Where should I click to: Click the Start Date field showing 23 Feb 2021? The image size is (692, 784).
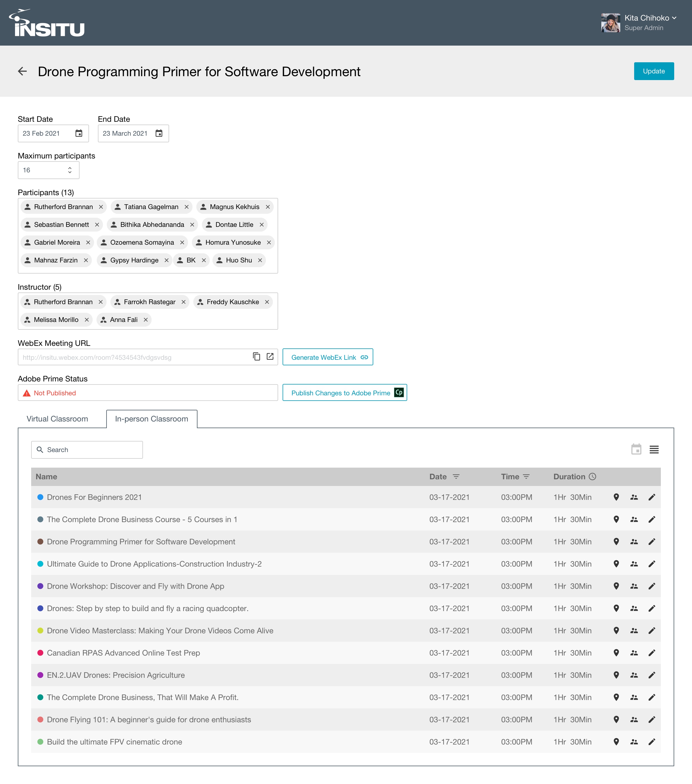53,133
